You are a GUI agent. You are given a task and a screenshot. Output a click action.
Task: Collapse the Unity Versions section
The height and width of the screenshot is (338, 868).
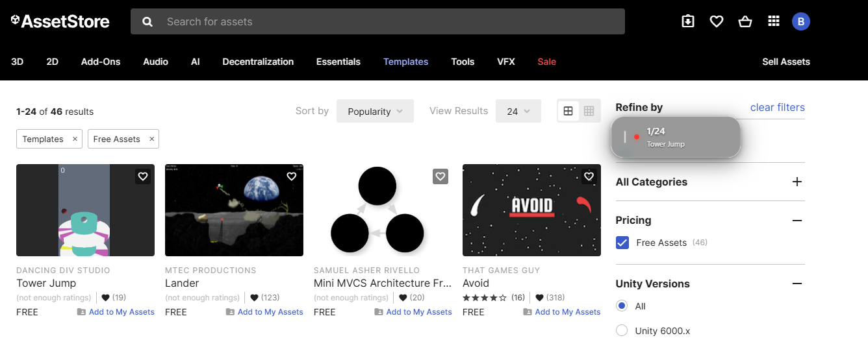[x=797, y=284]
